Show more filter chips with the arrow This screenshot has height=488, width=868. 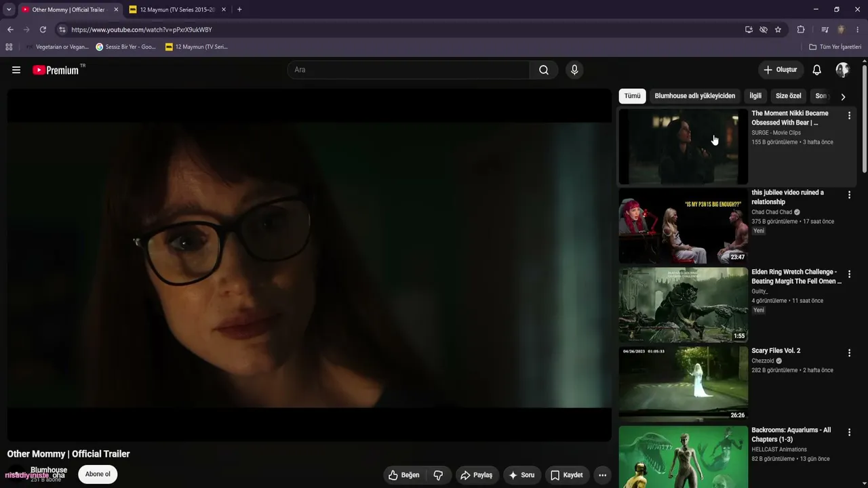(x=843, y=96)
